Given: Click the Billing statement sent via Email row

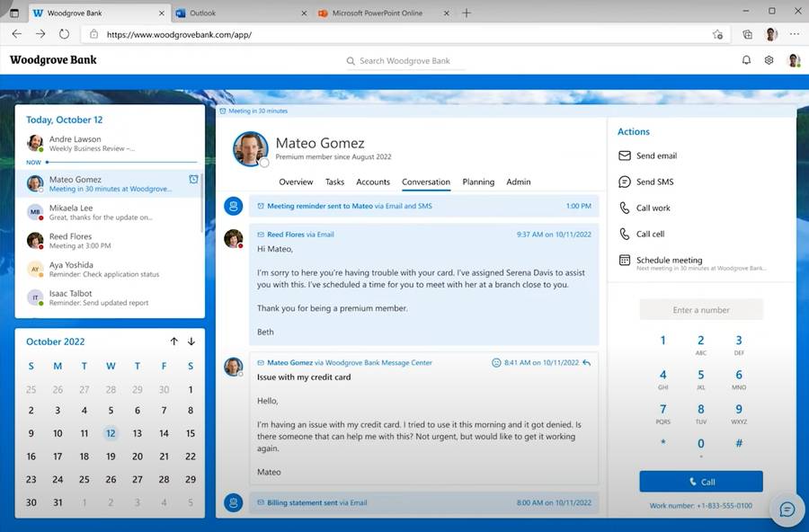Looking at the screenshot, I should [x=424, y=502].
